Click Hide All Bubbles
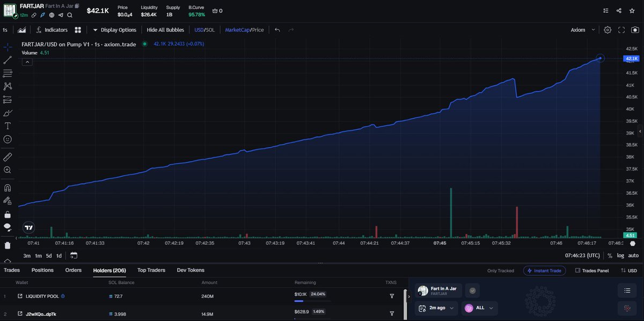 click(165, 30)
